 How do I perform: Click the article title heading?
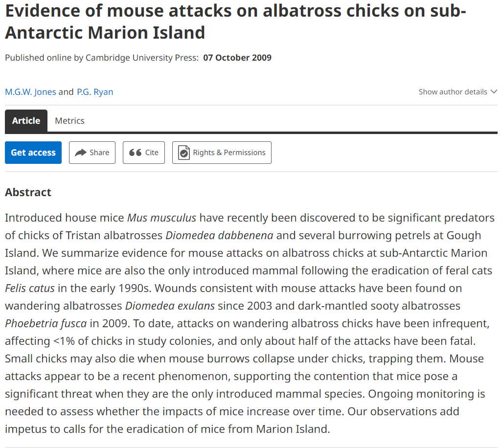coord(235,22)
